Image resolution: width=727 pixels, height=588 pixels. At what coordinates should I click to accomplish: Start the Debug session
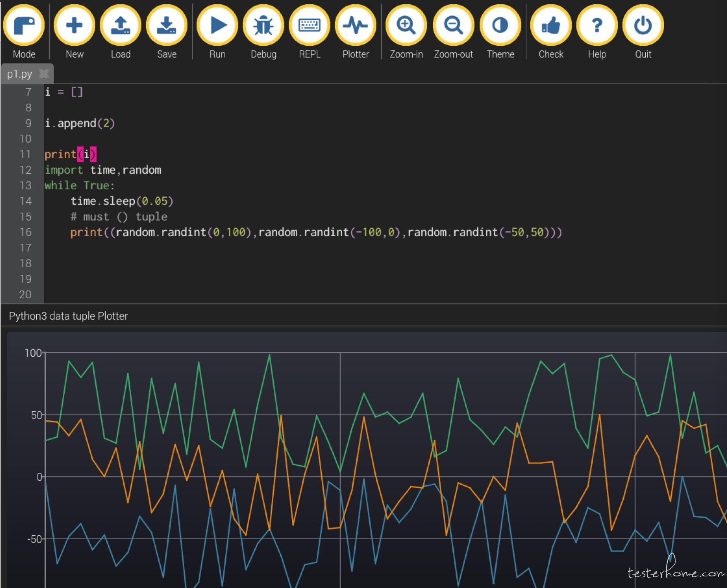click(x=263, y=32)
